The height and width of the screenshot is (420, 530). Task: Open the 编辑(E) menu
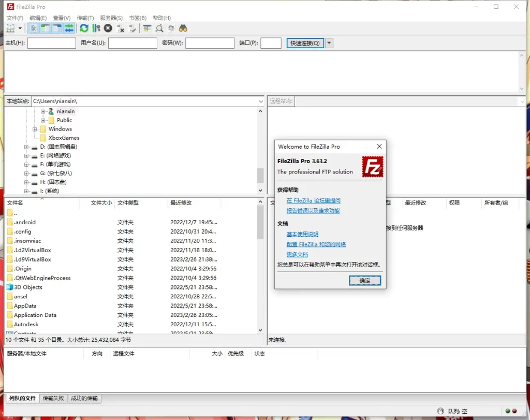click(x=38, y=18)
